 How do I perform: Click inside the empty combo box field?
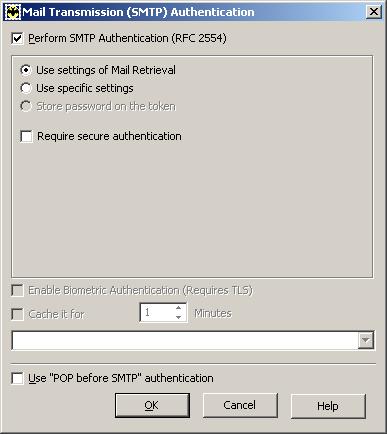pos(185,340)
